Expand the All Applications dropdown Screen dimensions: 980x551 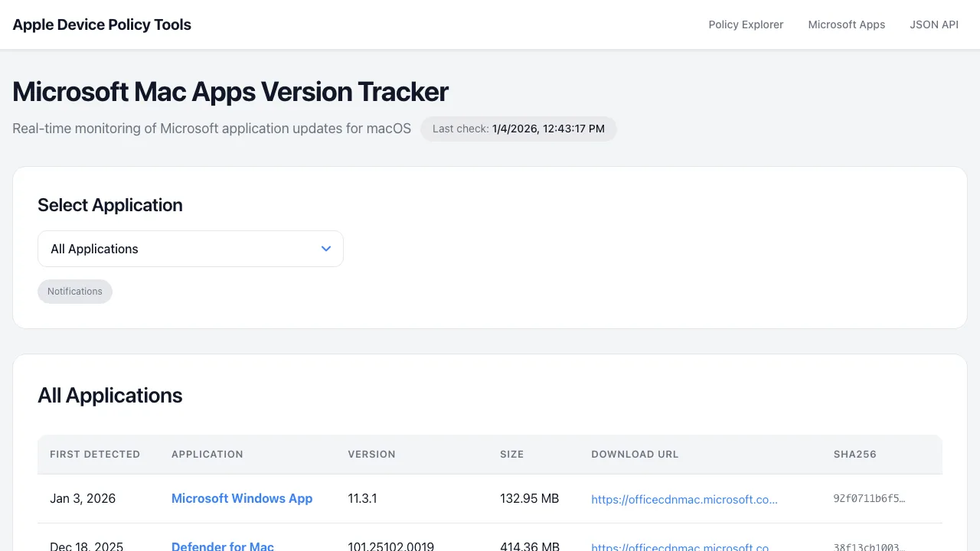coord(191,249)
